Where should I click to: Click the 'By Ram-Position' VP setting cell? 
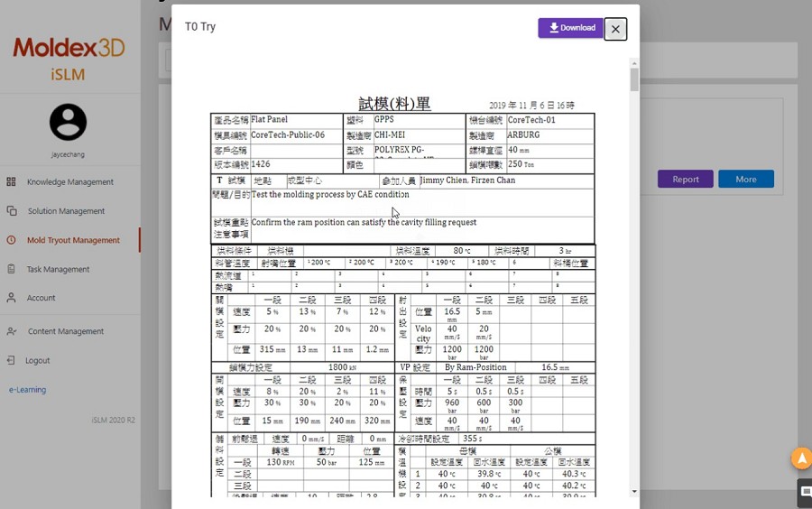[475, 367]
